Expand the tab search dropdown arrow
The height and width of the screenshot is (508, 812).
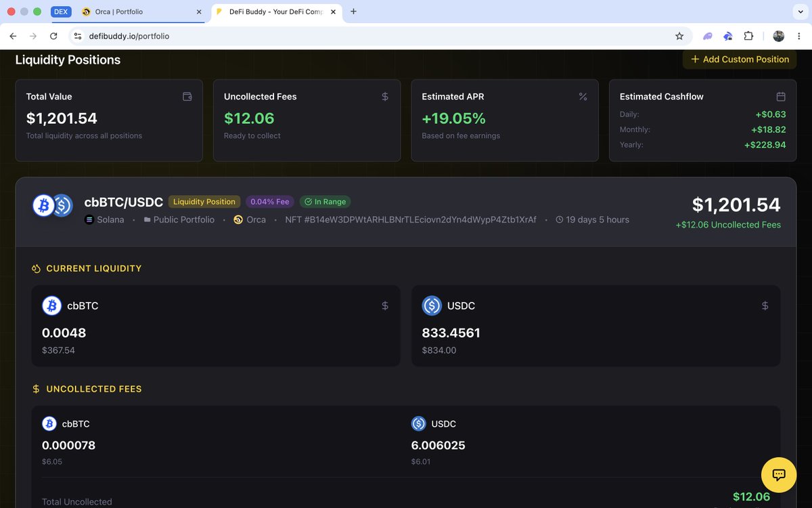coord(800,12)
